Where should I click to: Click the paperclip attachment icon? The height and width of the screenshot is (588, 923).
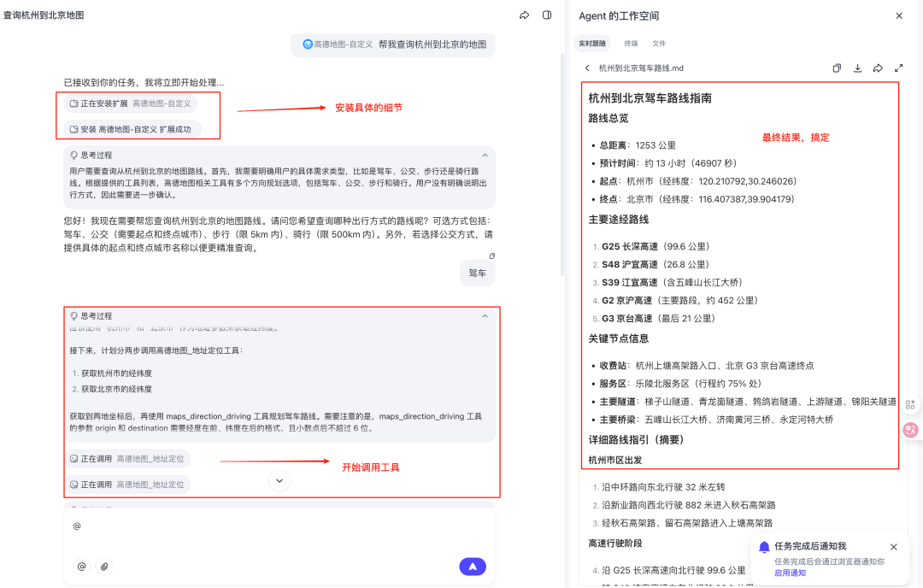[104, 567]
